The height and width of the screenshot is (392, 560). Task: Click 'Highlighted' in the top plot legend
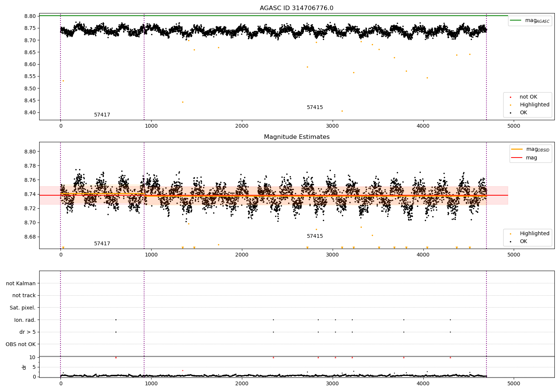coord(535,105)
